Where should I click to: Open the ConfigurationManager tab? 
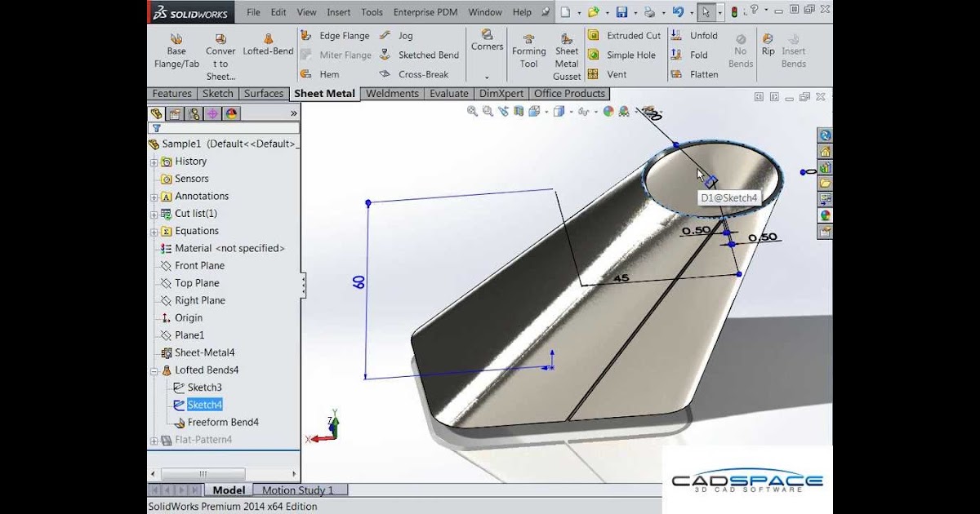click(x=194, y=113)
